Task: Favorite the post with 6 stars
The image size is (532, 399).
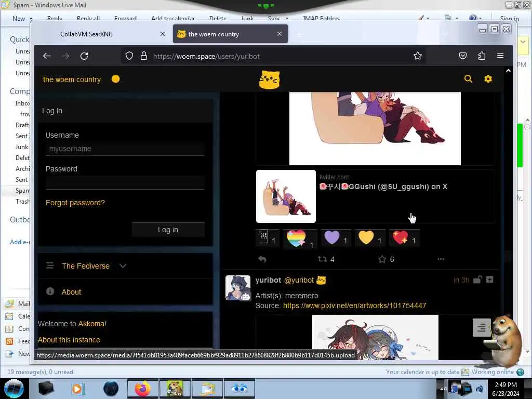Action: (386, 259)
